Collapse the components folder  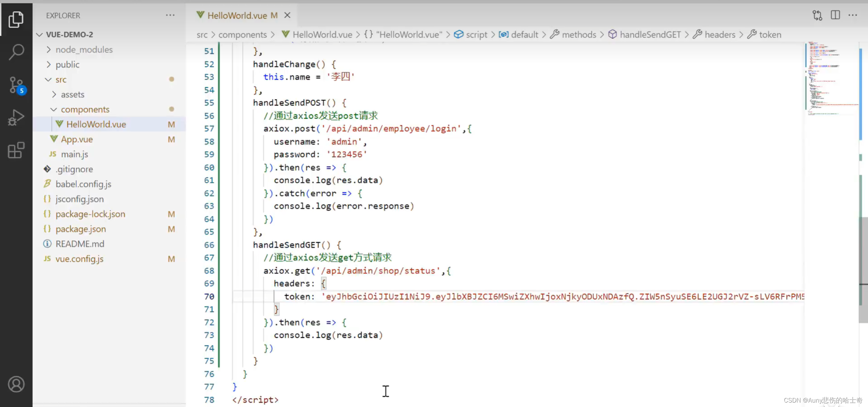pos(85,109)
